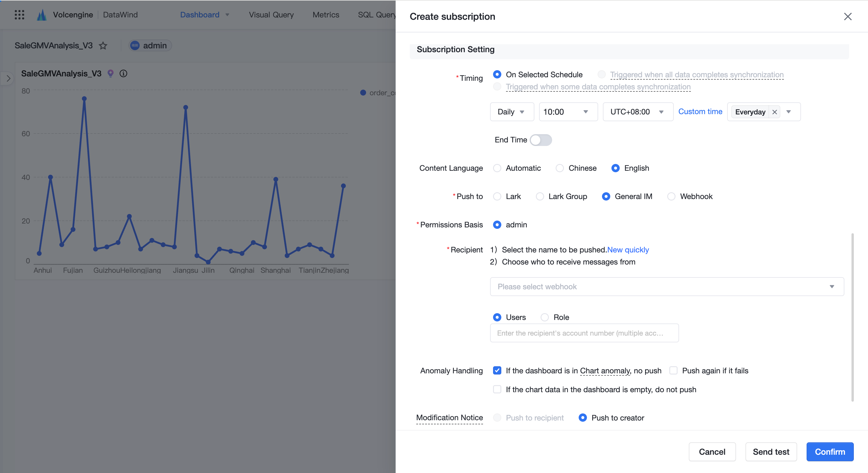Go to the Visual Query tab
This screenshot has height=473, width=868.
[x=271, y=14]
